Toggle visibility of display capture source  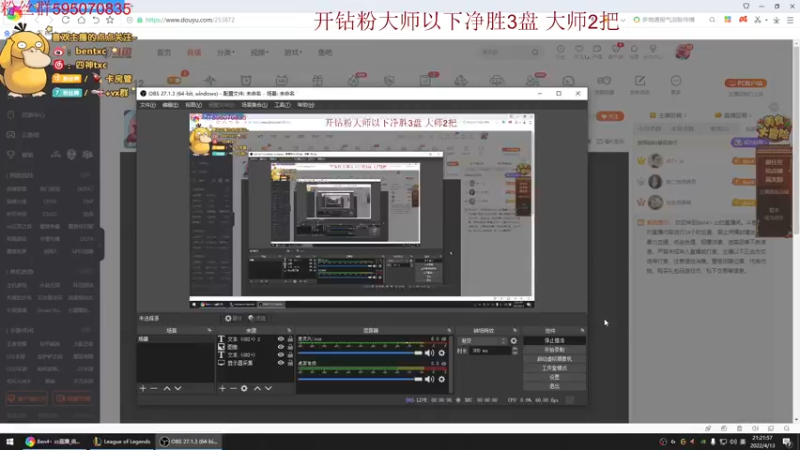[x=281, y=363]
